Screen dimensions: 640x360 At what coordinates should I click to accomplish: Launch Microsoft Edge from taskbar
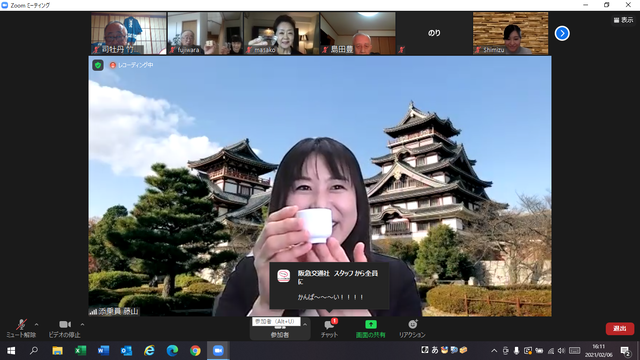(x=172, y=351)
